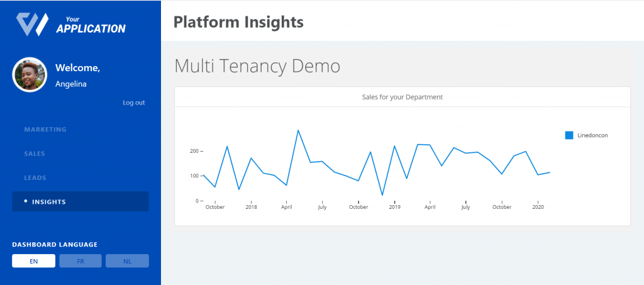
Task: Open the Sales menu item
Action: coord(35,154)
